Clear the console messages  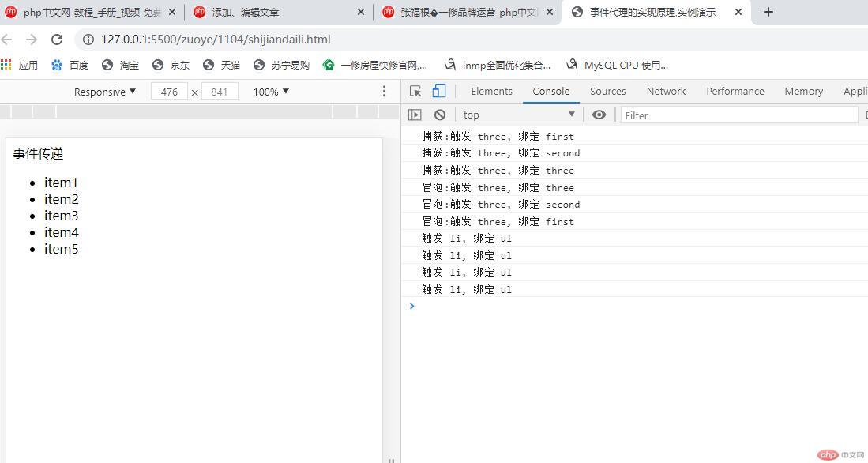pyautogui.click(x=439, y=115)
